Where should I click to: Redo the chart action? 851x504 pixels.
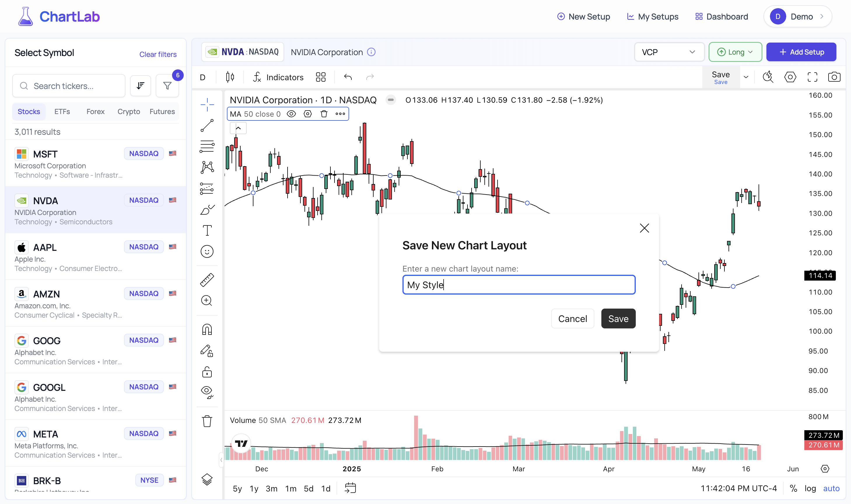point(370,77)
